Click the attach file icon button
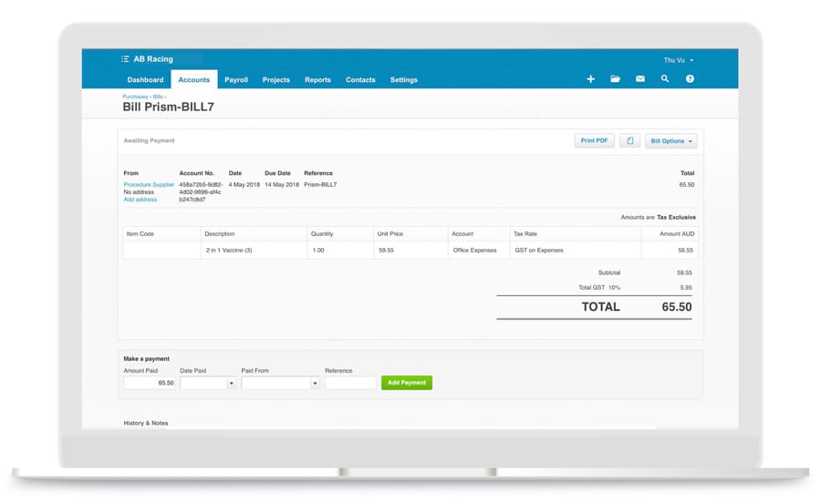 click(x=629, y=140)
